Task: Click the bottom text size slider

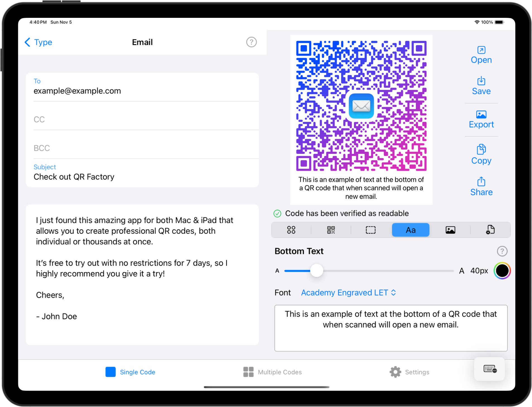Action: (x=369, y=271)
